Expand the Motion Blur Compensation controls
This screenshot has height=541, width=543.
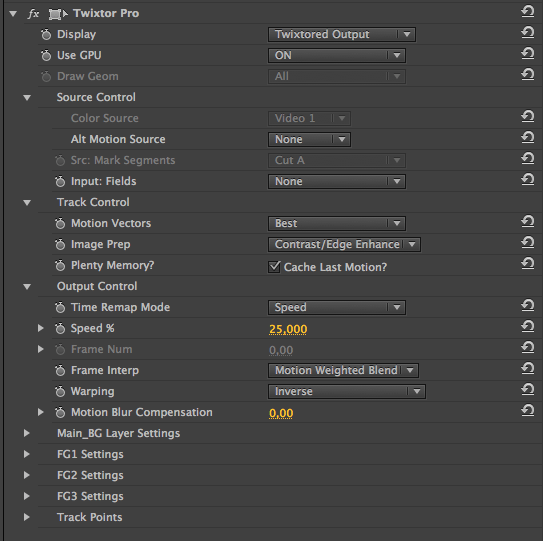pos(41,412)
